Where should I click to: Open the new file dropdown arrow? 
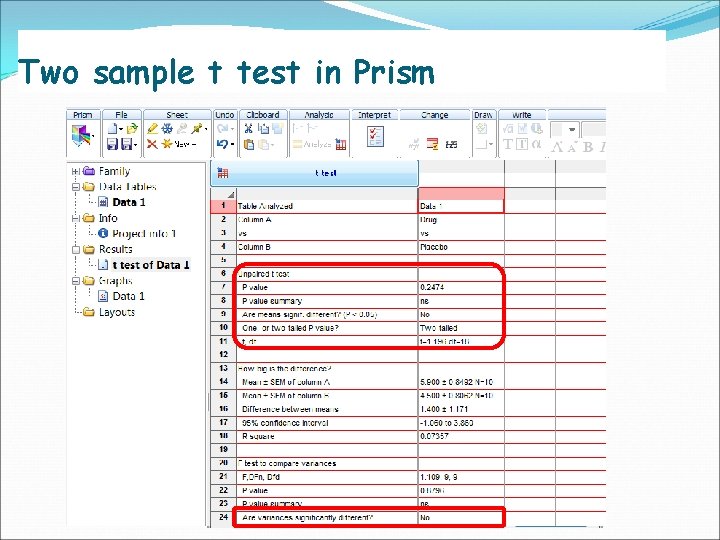coord(121,129)
